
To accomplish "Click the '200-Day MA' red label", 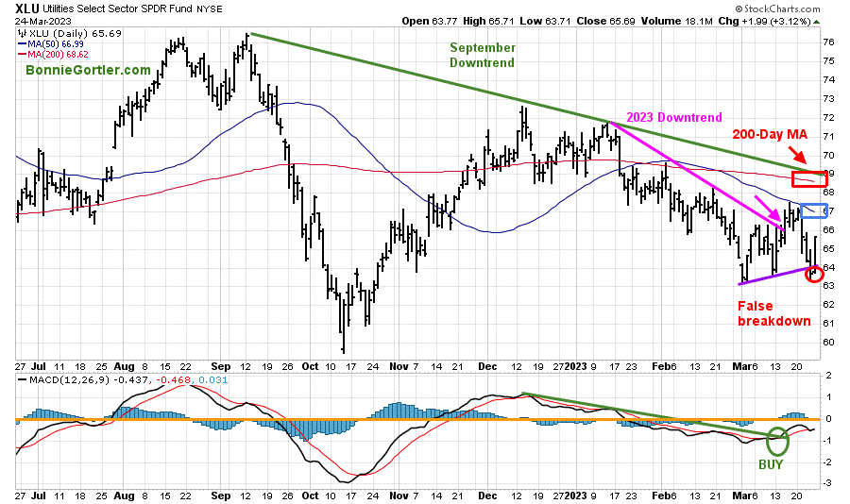I will click(x=770, y=134).
